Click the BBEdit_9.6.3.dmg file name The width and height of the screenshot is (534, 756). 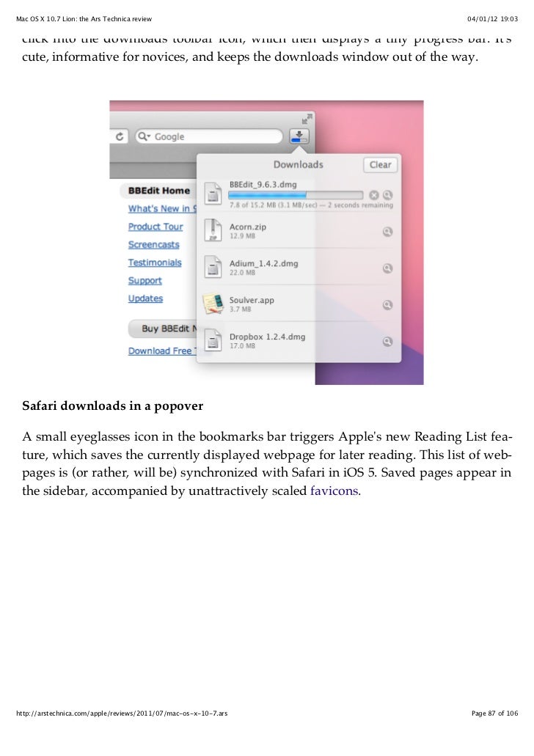[263, 184]
